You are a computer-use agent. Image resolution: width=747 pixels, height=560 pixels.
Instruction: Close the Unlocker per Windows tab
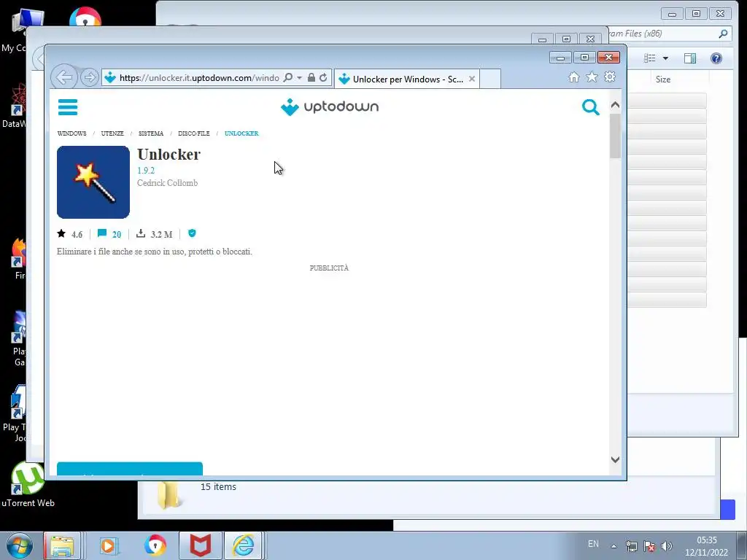point(472,79)
